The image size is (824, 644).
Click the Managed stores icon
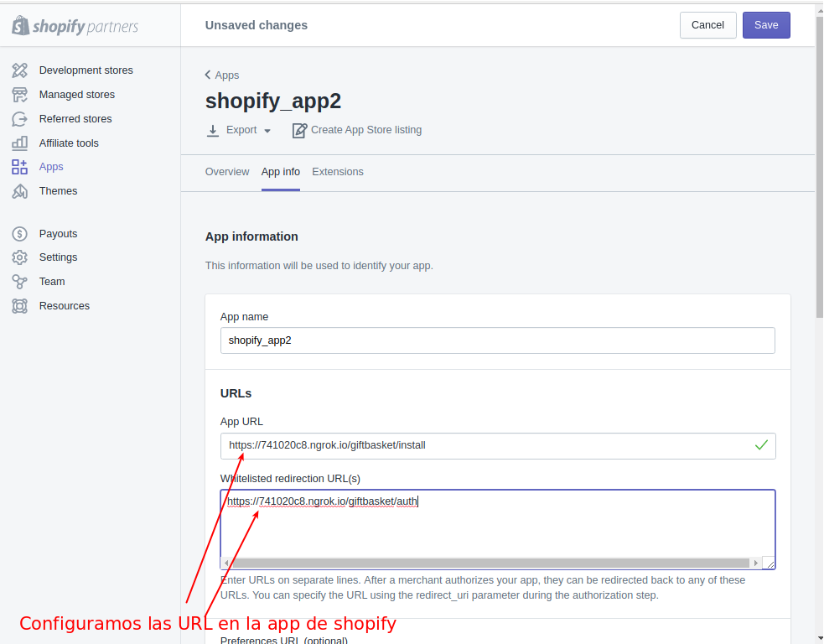(19, 95)
